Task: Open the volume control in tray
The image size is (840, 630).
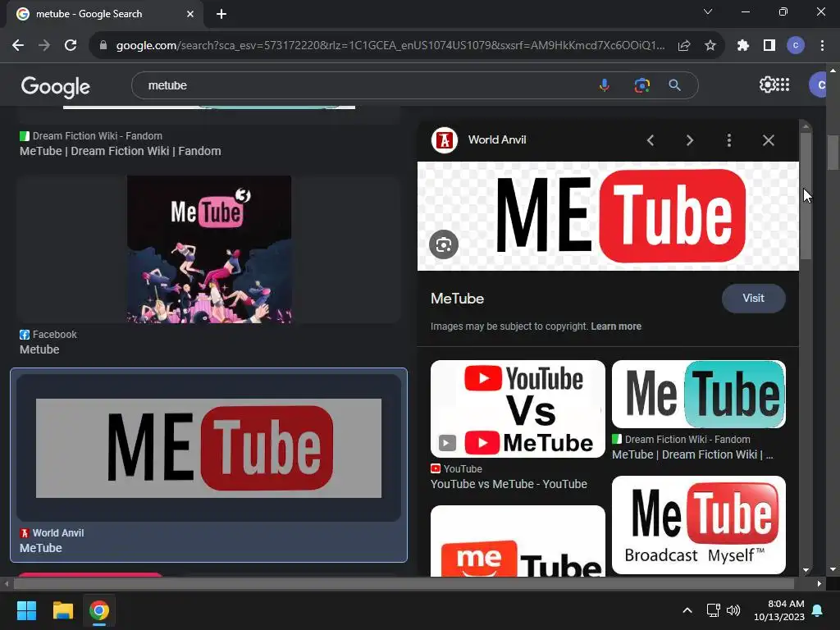Action: [x=733, y=610]
